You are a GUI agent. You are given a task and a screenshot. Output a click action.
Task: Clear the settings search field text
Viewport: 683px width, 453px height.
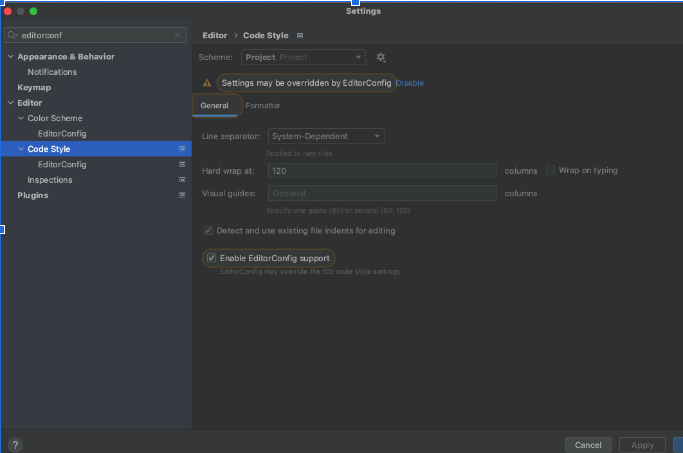(x=180, y=35)
